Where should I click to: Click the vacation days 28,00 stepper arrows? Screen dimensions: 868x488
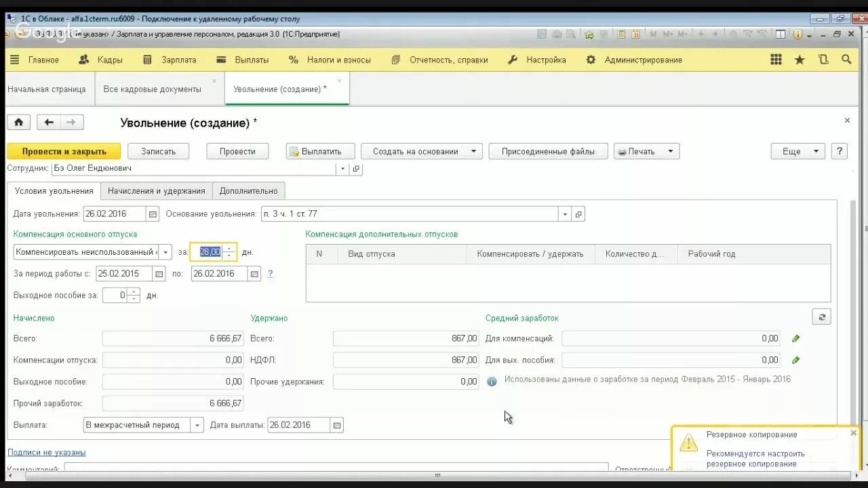click(x=229, y=252)
